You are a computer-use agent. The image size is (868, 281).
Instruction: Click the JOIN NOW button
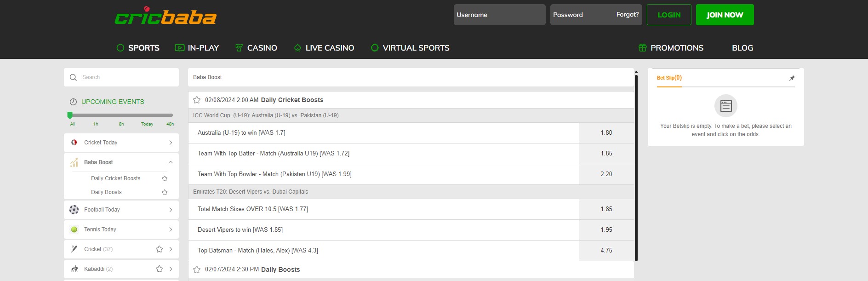tap(725, 15)
